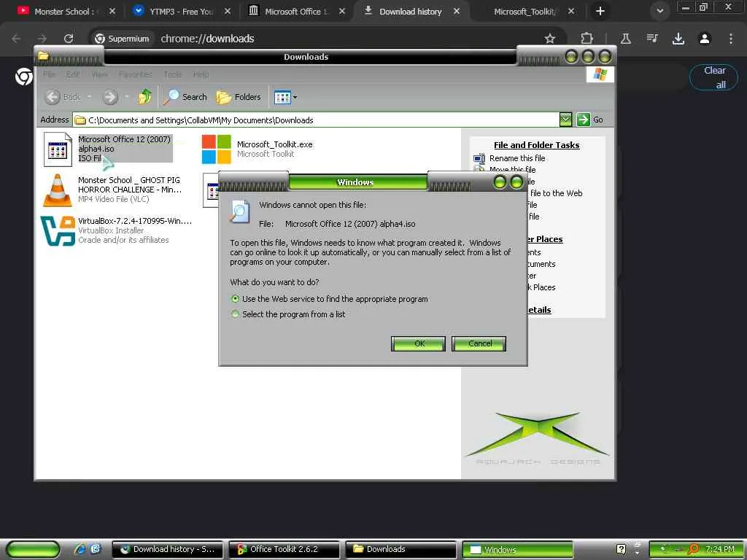Open the View menu in Downloads window
This screenshot has height=560, width=747.
99,74
